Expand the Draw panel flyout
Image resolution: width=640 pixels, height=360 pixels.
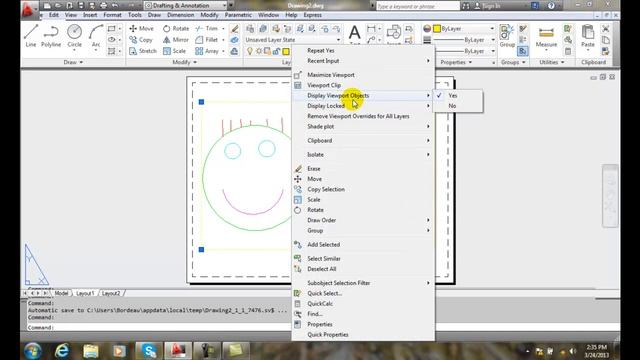tap(73, 62)
